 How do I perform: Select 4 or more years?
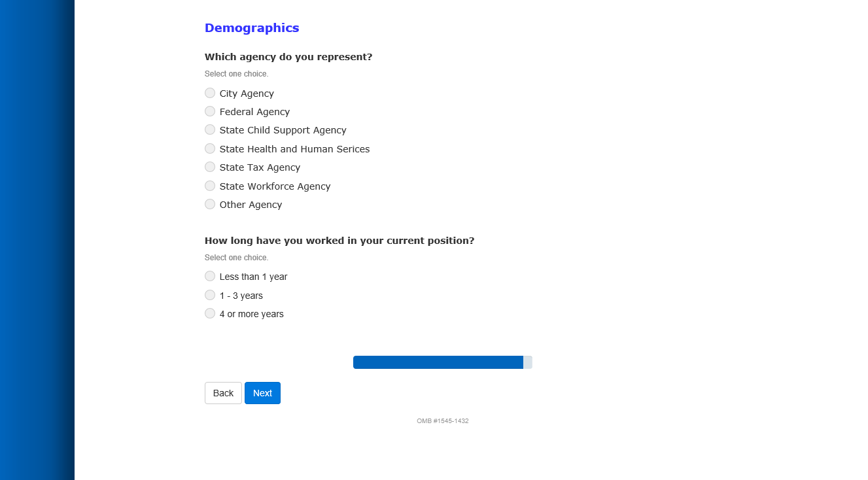coord(210,313)
